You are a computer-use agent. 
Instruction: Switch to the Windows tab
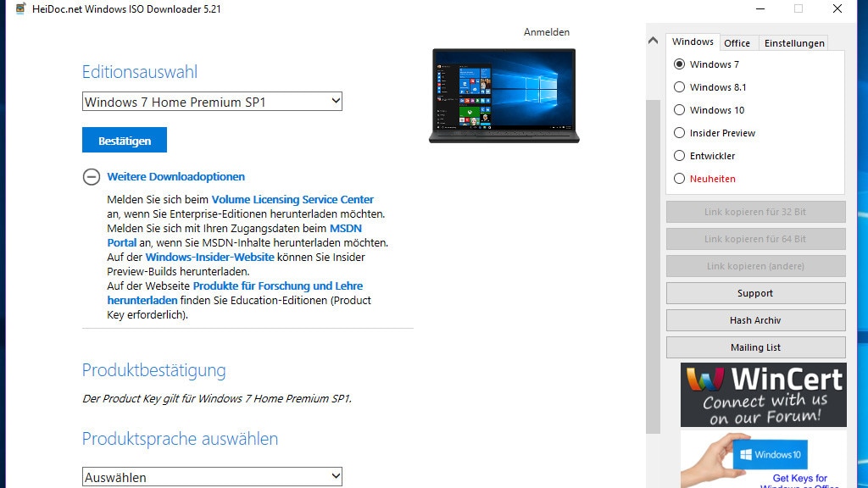click(x=693, y=42)
